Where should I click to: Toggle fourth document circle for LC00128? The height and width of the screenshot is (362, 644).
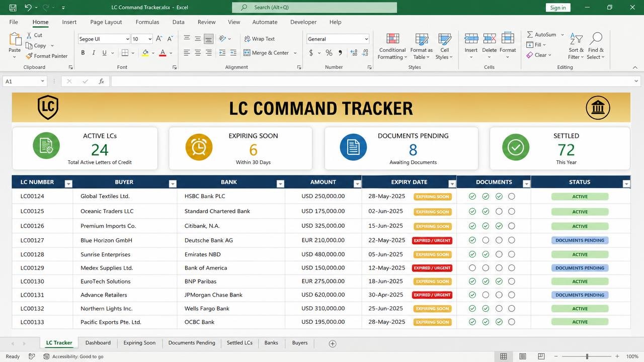[x=512, y=254]
